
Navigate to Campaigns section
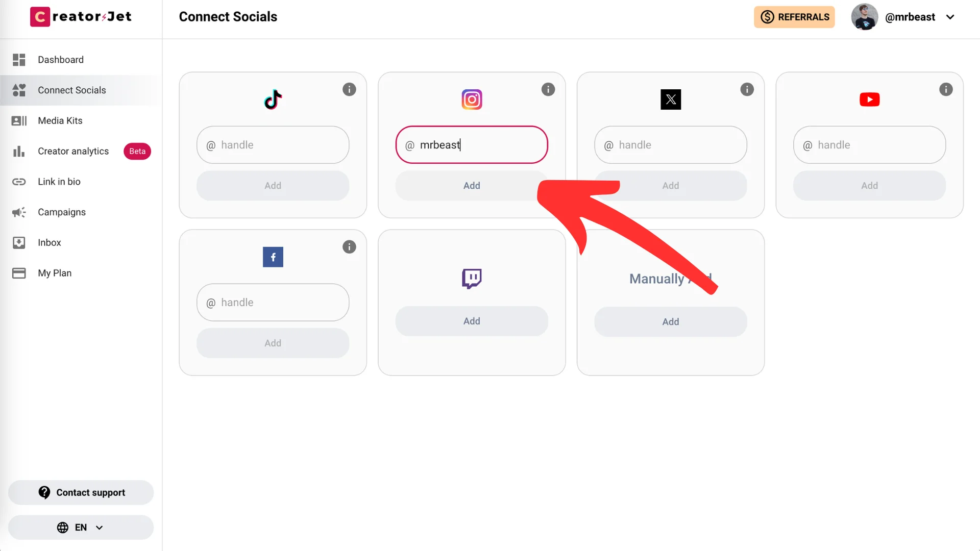(x=61, y=212)
